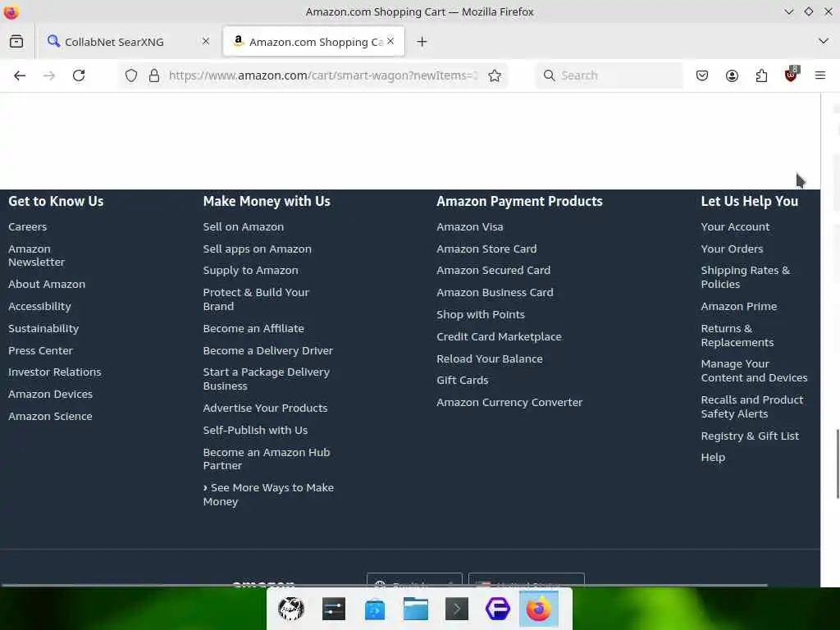Viewport: 840px width, 630px height.
Task: Click the page vertical scrollbar thumb
Action: tap(838, 464)
